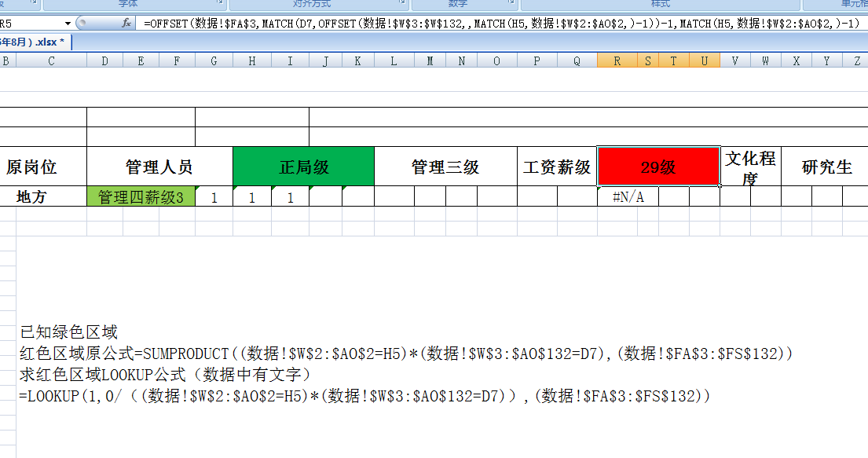
Task: Select the 管理人员 merged cell
Action: (159, 167)
